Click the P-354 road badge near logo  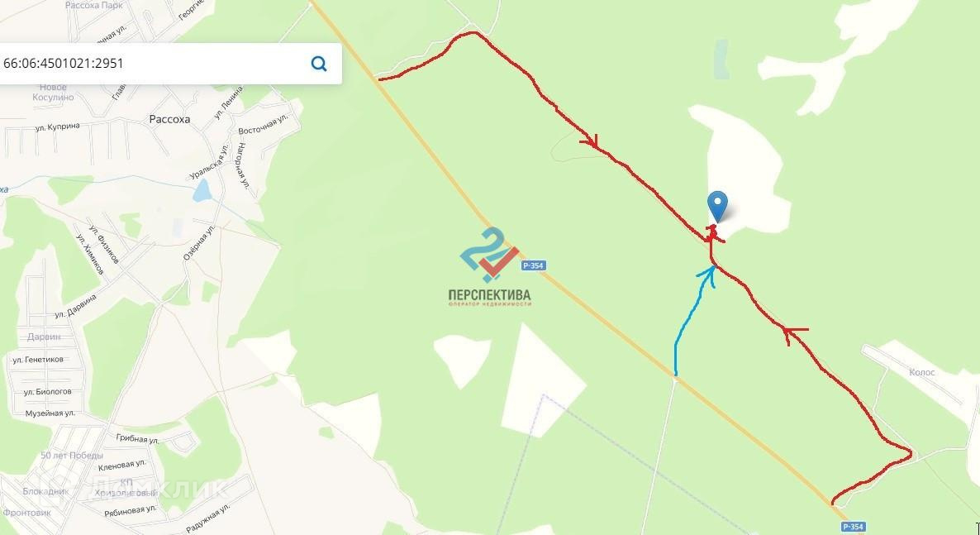(x=533, y=265)
